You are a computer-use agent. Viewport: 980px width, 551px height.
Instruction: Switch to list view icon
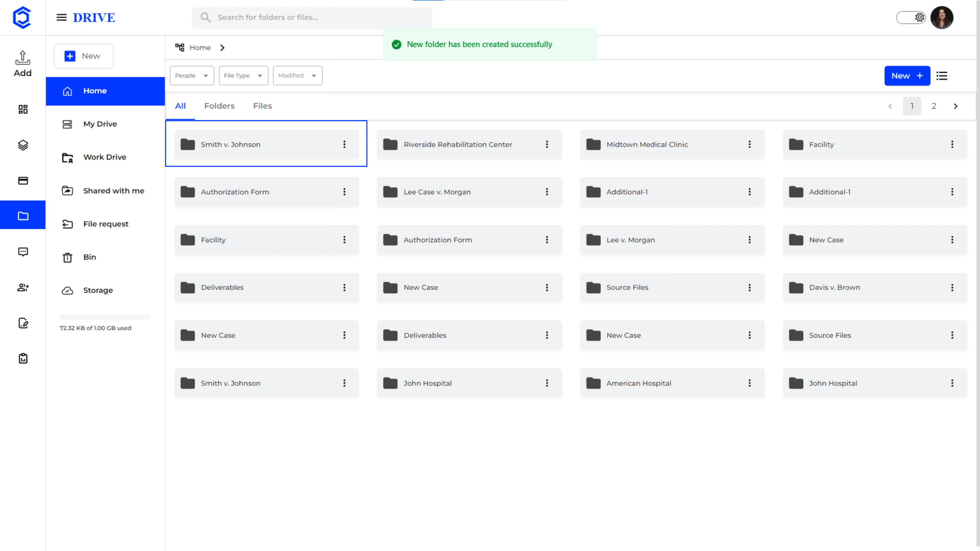click(942, 76)
